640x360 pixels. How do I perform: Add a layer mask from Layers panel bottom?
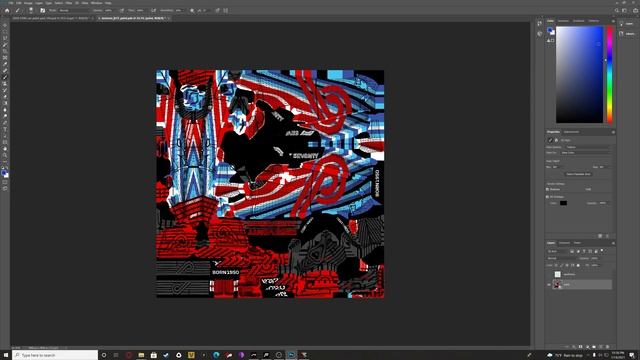pyautogui.click(x=580, y=347)
